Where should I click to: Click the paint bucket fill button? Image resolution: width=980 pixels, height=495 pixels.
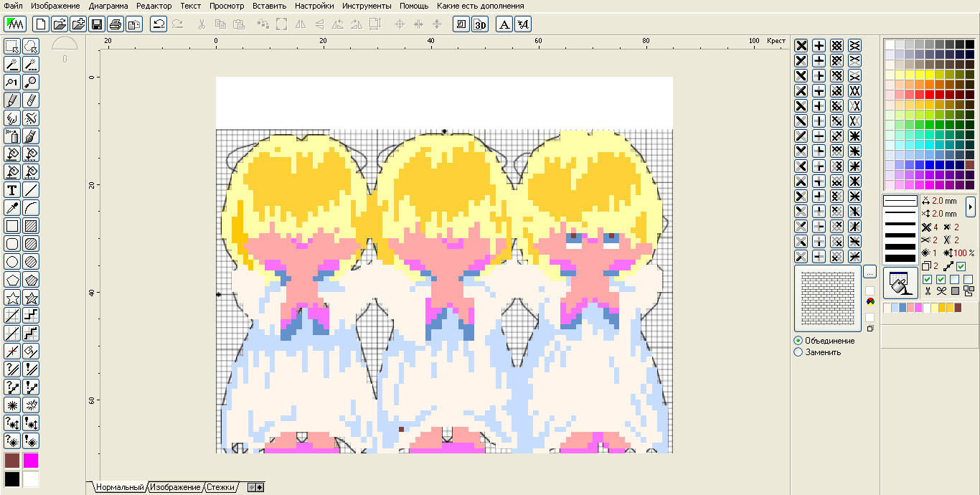click(x=900, y=283)
